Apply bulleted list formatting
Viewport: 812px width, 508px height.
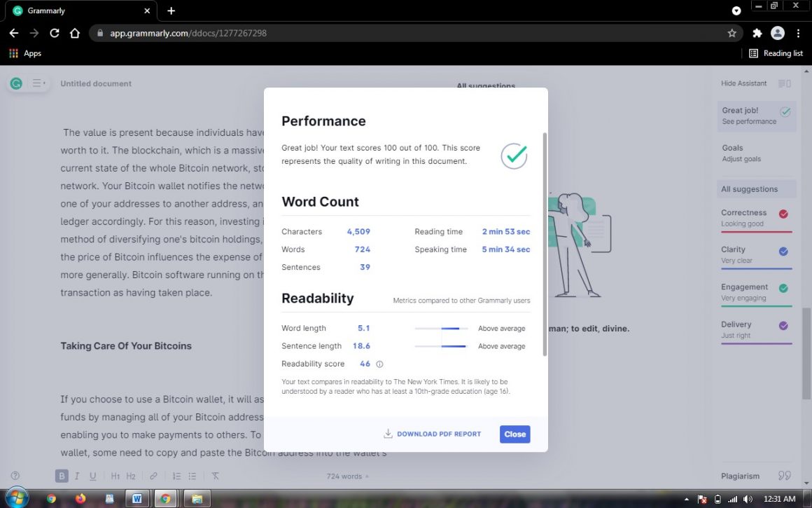[192, 476]
